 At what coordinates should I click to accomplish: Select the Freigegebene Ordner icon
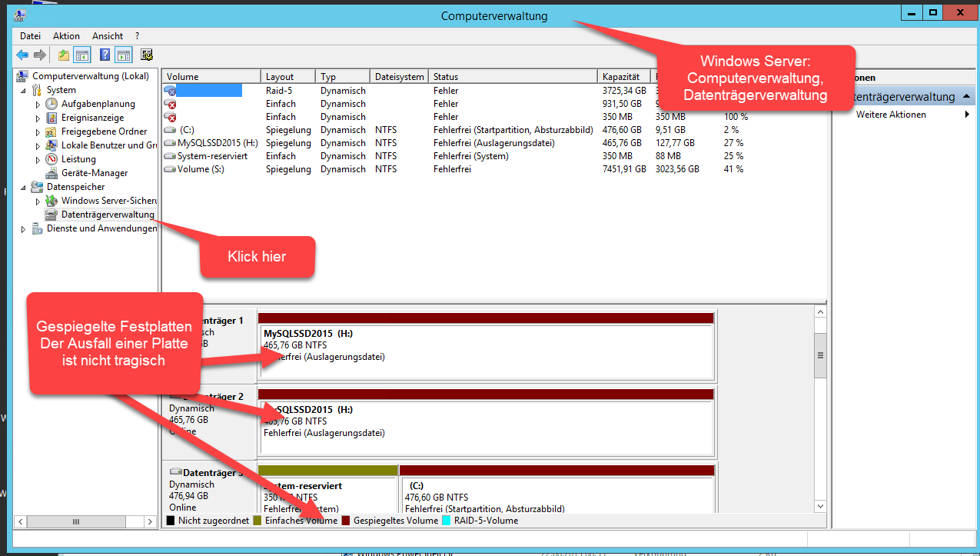point(51,132)
